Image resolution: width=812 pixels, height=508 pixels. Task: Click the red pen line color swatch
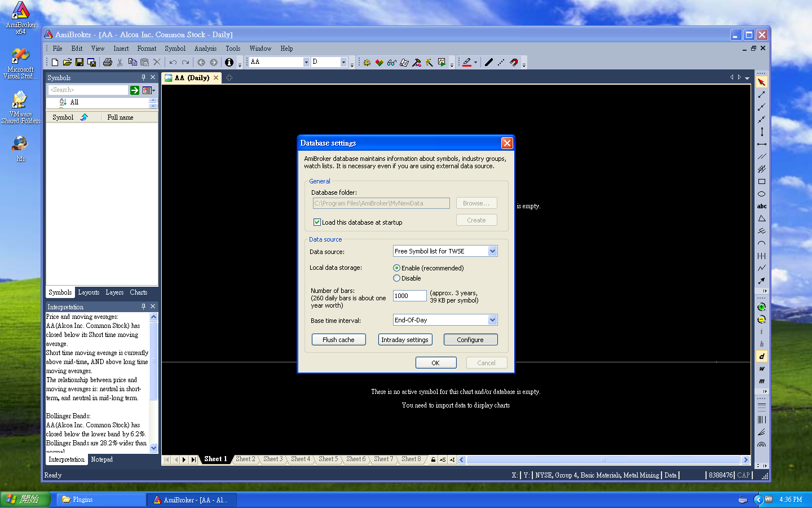pos(467,62)
